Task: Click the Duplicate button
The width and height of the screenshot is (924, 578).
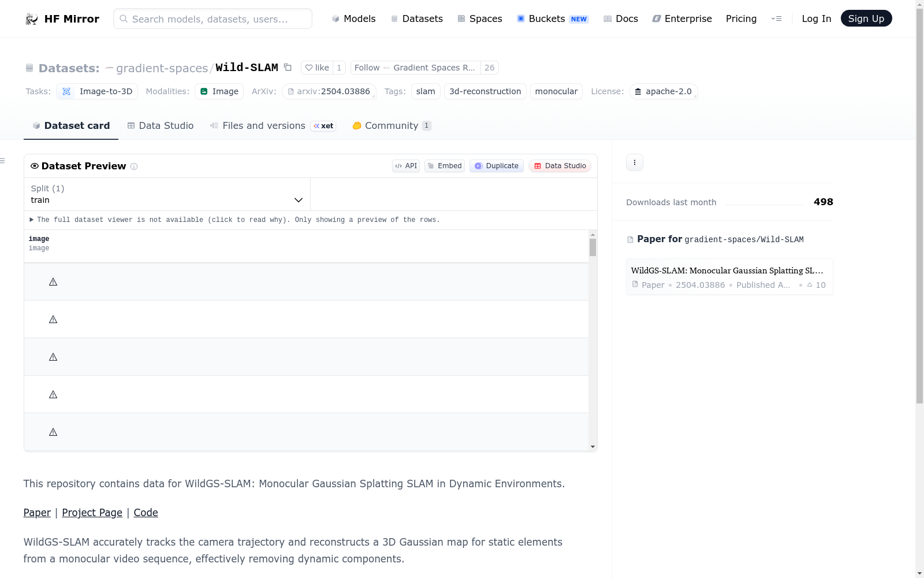Action: pyautogui.click(x=497, y=166)
